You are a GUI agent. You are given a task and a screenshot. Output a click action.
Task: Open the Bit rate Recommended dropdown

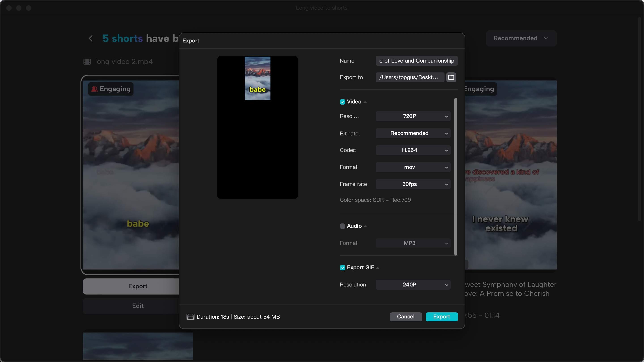tap(413, 133)
